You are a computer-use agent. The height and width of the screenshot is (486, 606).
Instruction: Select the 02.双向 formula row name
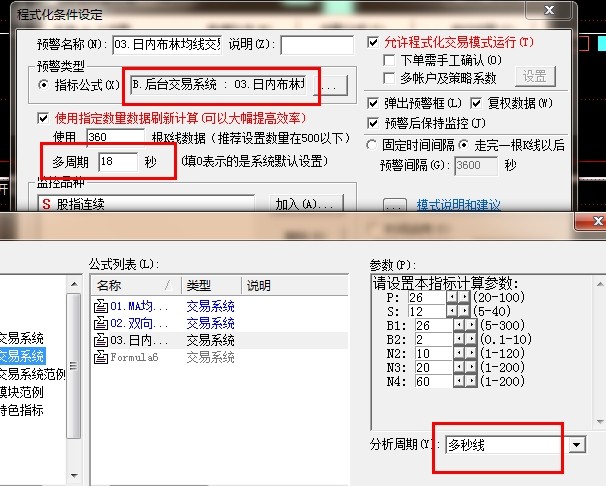coord(139,323)
